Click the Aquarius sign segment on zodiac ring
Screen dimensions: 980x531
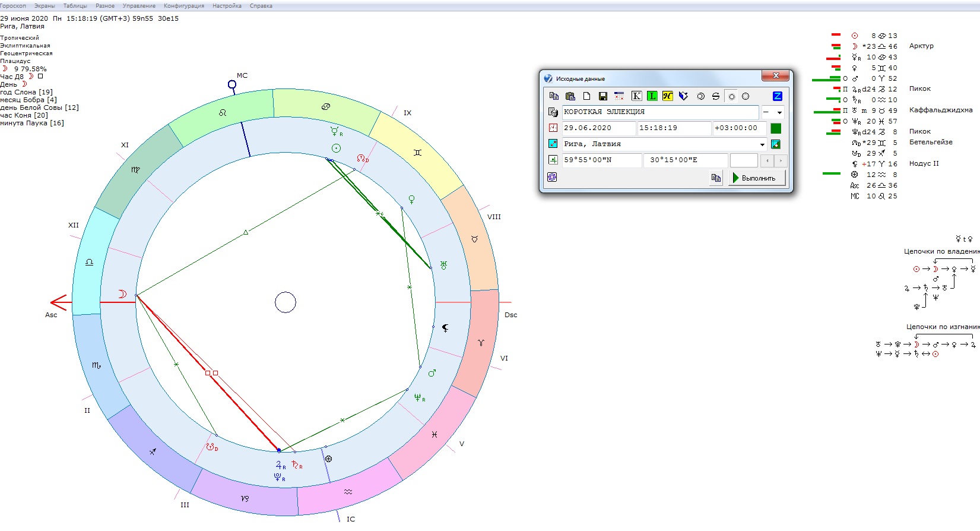tap(348, 491)
